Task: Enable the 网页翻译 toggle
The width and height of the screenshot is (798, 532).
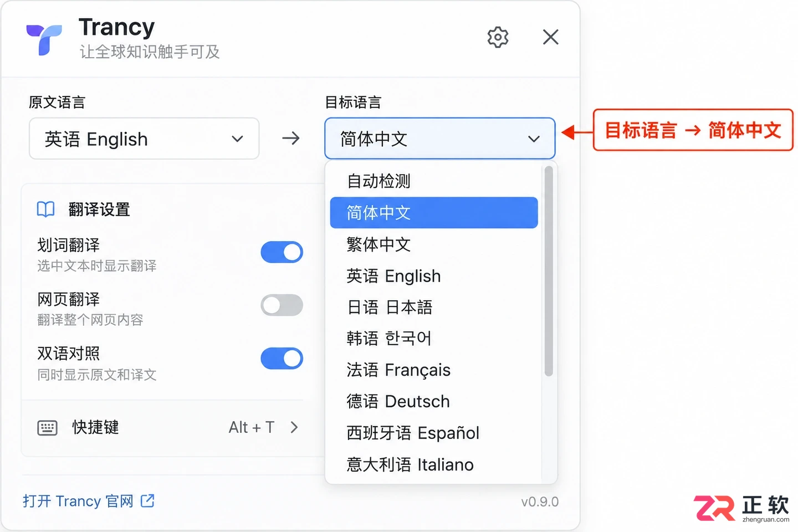Action: [282, 305]
